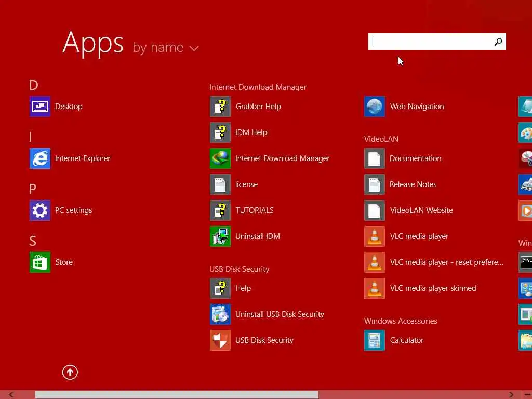
Task: Click the 'VLC media player skinned' label
Action: pyautogui.click(x=433, y=288)
